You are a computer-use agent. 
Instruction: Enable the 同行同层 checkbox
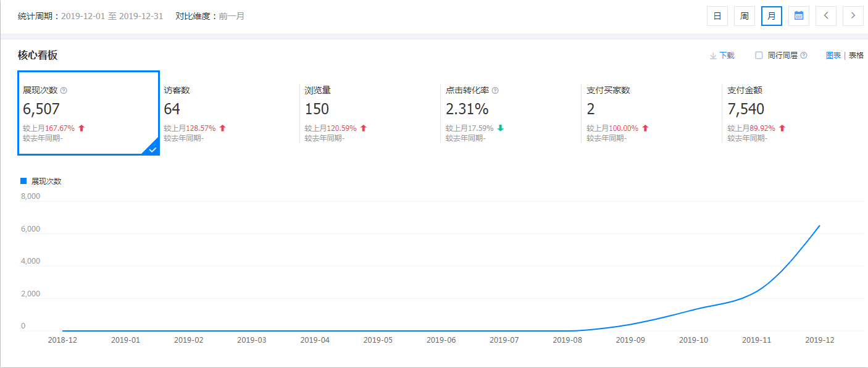click(759, 56)
